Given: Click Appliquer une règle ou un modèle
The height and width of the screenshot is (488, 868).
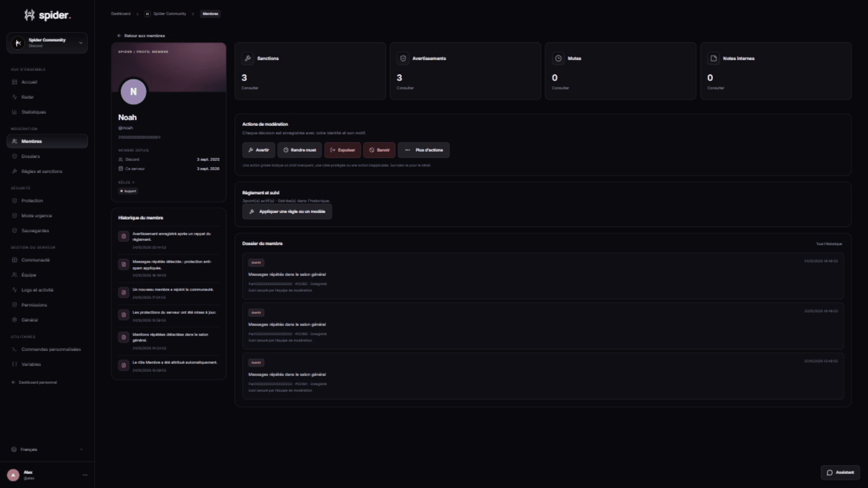Looking at the screenshot, I should [x=287, y=211].
